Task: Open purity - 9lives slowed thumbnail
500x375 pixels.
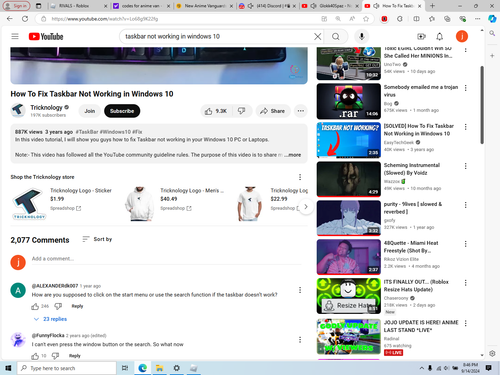Action: (349, 218)
